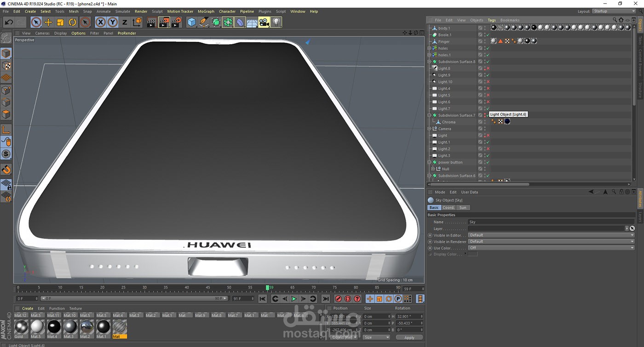Select the Rotate tool

click(73, 22)
